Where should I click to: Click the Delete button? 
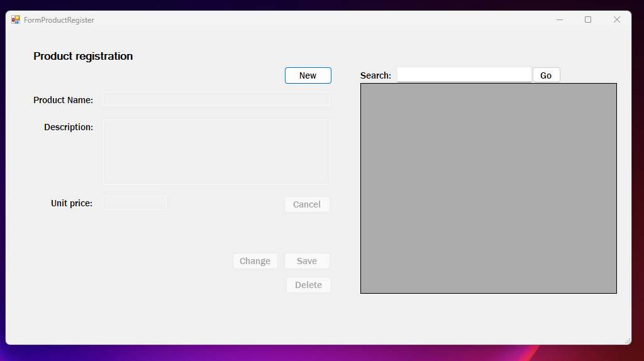[x=308, y=285]
